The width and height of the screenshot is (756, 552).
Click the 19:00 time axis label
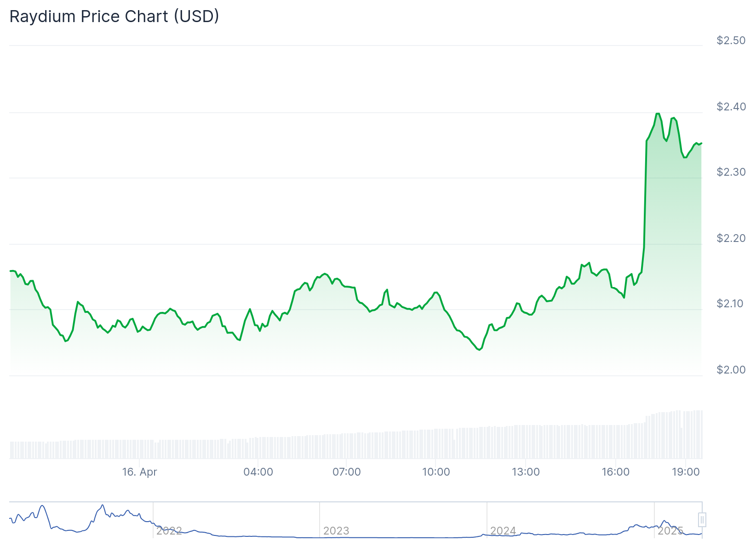point(686,472)
